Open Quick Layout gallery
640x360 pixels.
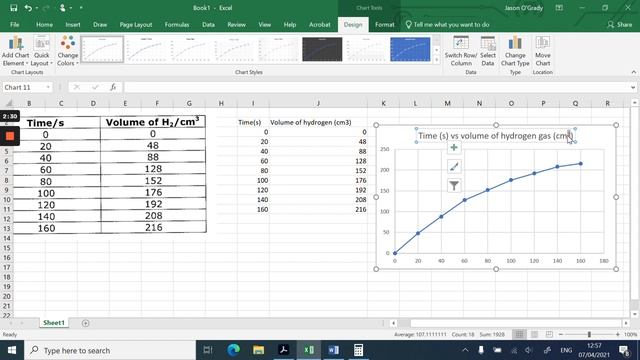point(42,51)
